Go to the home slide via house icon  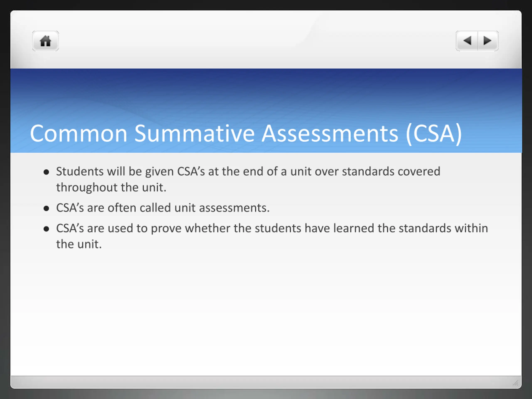coord(46,41)
